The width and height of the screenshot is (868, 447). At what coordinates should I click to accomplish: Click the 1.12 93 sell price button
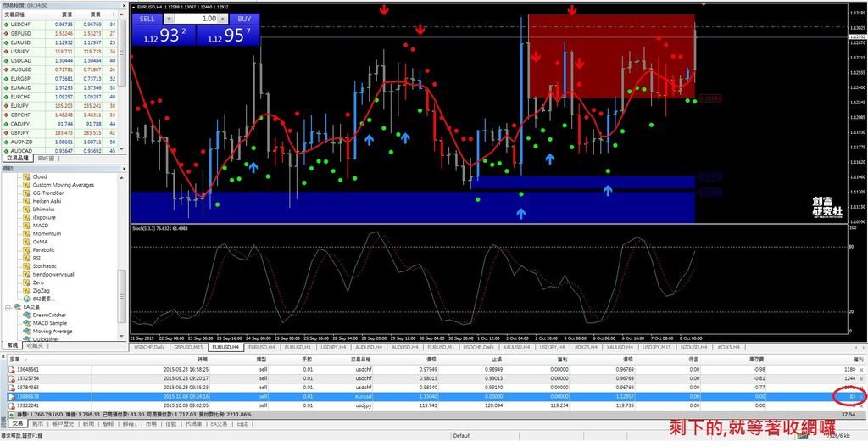click(x=164, y=35)
